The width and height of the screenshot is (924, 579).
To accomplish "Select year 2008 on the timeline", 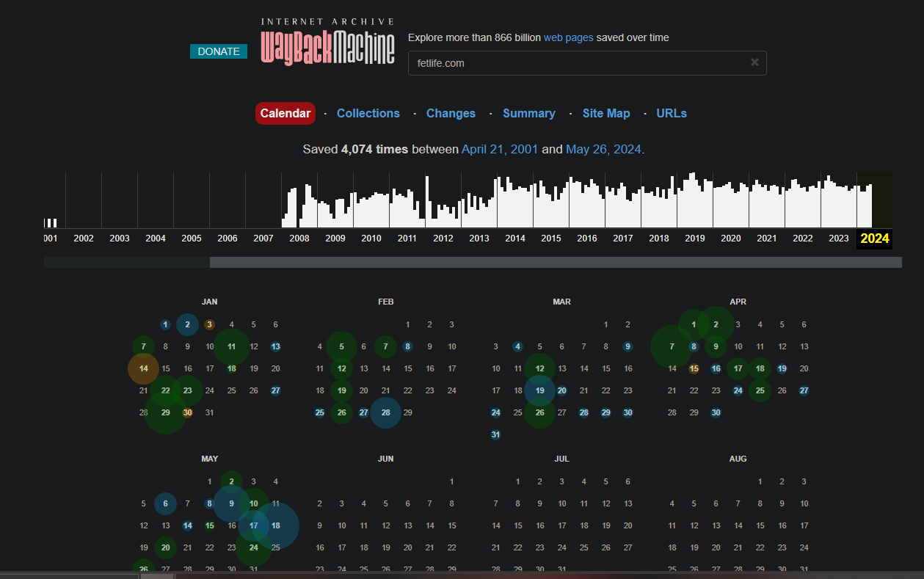I will click(299, 238).
